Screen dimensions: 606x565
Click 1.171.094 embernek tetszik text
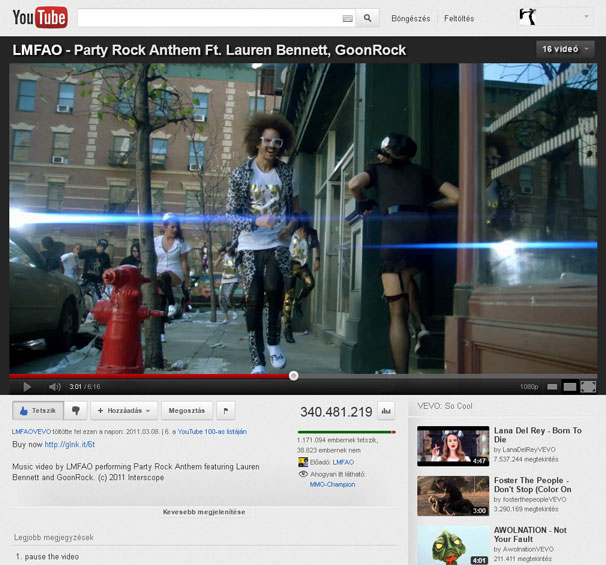(x=337, y=440)
